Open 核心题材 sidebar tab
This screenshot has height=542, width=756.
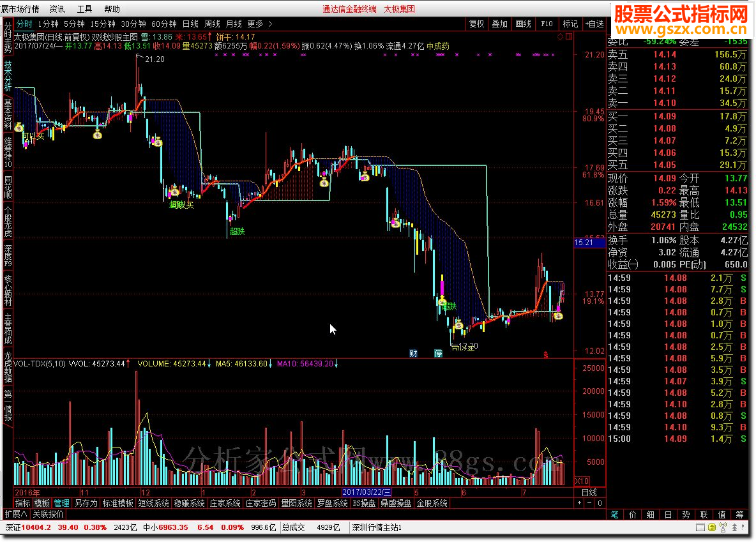pyautogui.click(x=8, y=290)
